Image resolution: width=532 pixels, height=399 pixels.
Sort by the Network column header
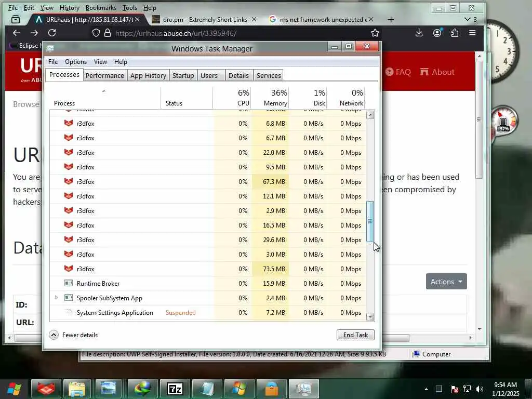(345, 98)
